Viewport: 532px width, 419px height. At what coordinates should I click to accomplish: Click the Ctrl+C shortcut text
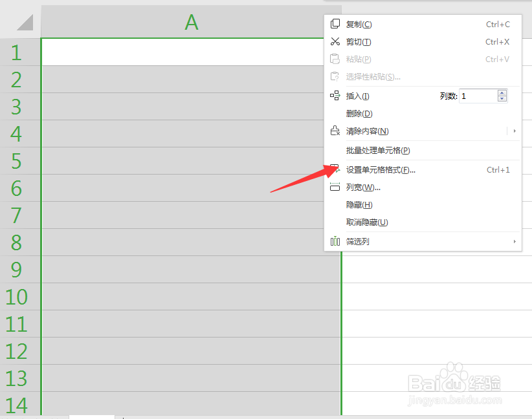pyautogui.click(x=498, y=25)
